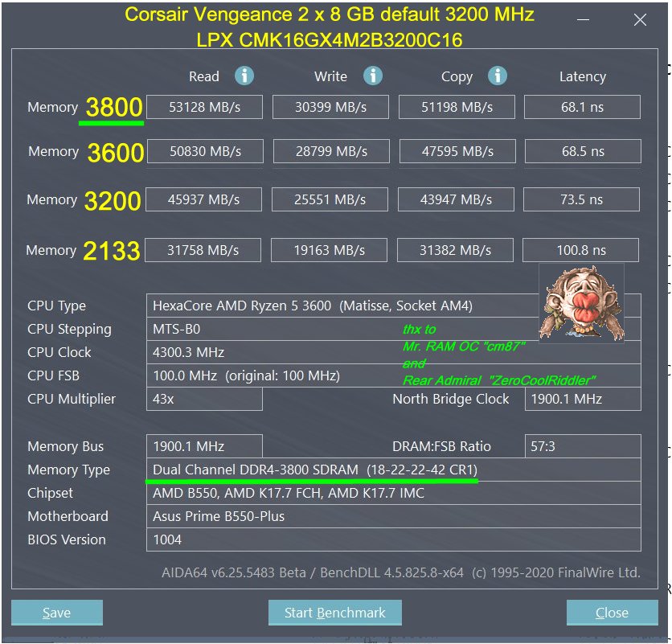Image resolution: width=672 pixels, height=644 pixels.
Task: Open the Write info icon
Action: pyautogui.click(x=373, y=76)
